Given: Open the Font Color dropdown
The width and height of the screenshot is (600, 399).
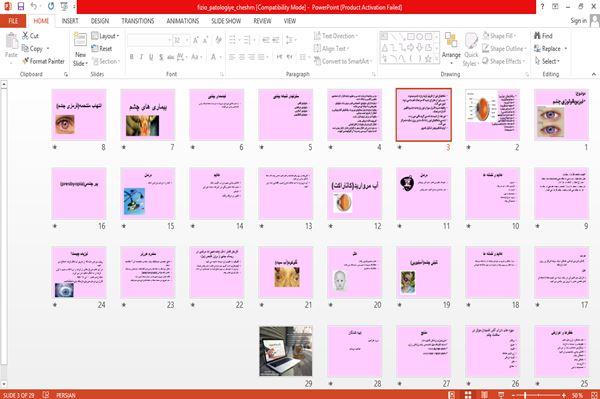Looking at the screenshot, I should click(215, 57).
